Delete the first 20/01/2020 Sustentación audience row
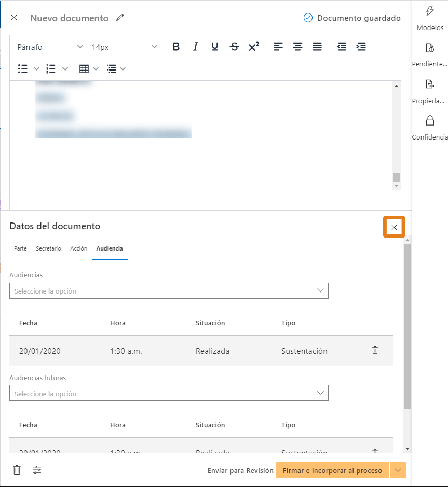 click(x=375, y=351)
